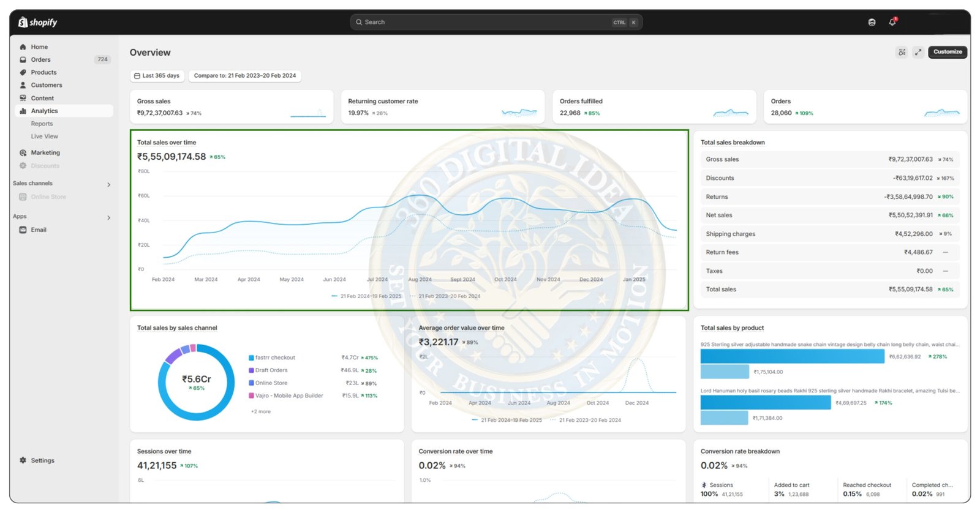Toggle fullscreen view of the dashboard

point(918,52)
